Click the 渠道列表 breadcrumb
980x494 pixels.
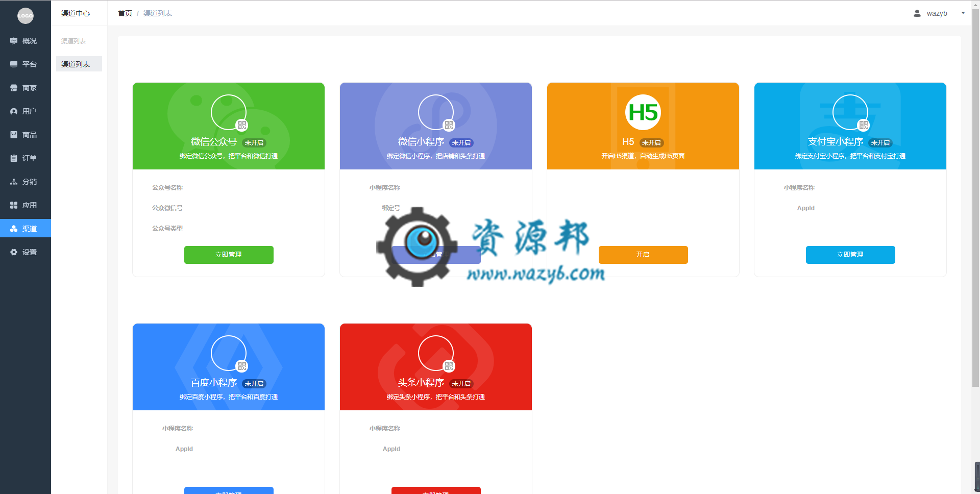coord(158,13)
